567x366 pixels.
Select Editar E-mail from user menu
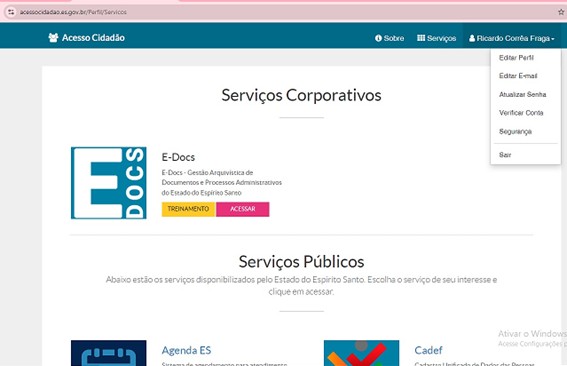pos(518,76)
